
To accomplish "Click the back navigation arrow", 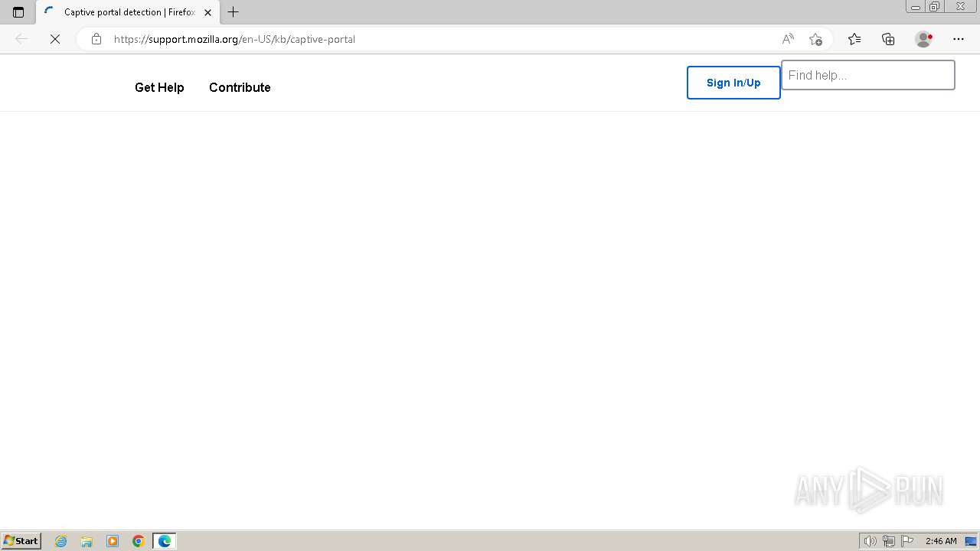I will [x=21, y=39].
